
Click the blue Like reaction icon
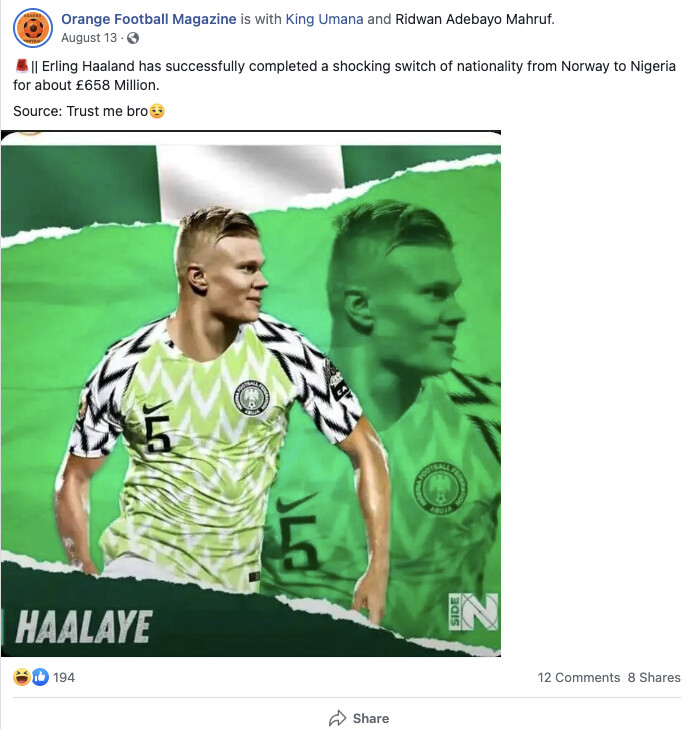[x=40, y=677]
